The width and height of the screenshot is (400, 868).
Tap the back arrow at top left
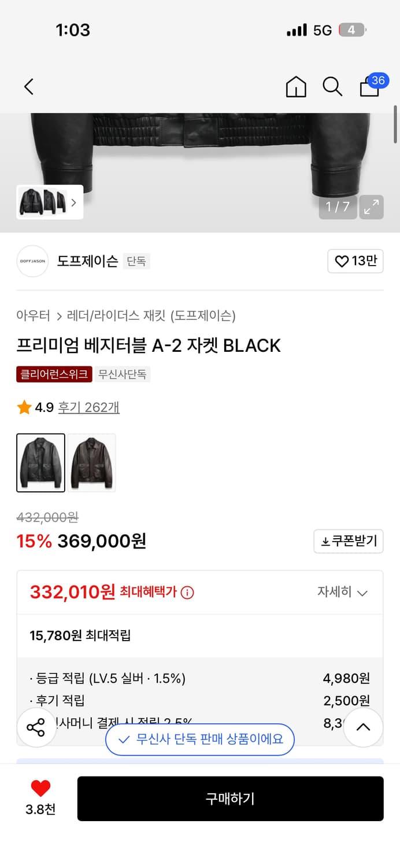coord(28,86)
